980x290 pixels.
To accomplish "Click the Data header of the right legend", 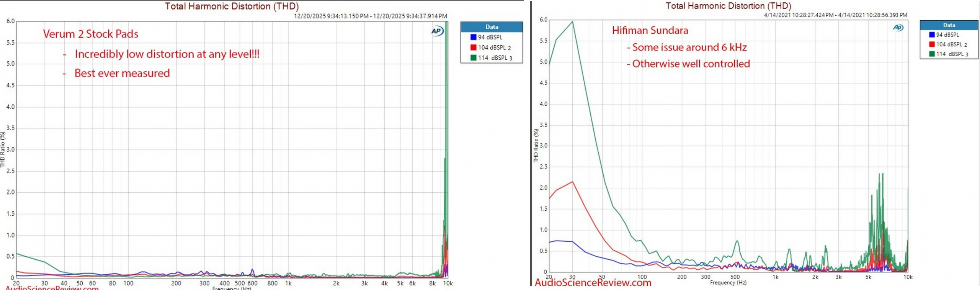I will click(x=949, y=25).
